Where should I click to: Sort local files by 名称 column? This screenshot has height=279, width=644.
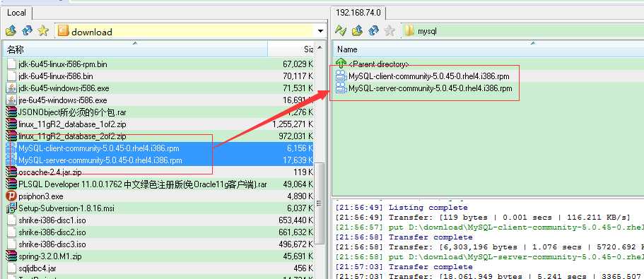[136, 49]
